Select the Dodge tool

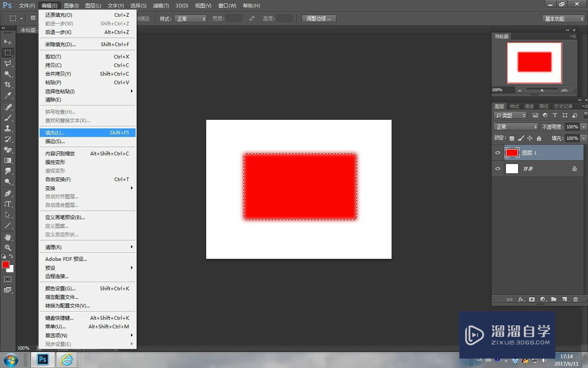(x=8, y=182)
